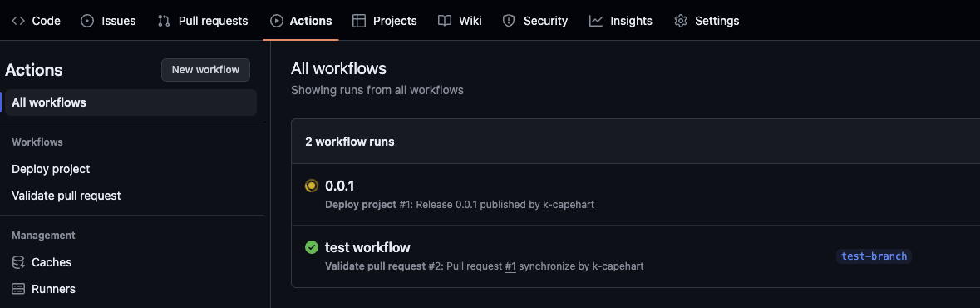Open the Wiki tab

click(x=460, y=21)
